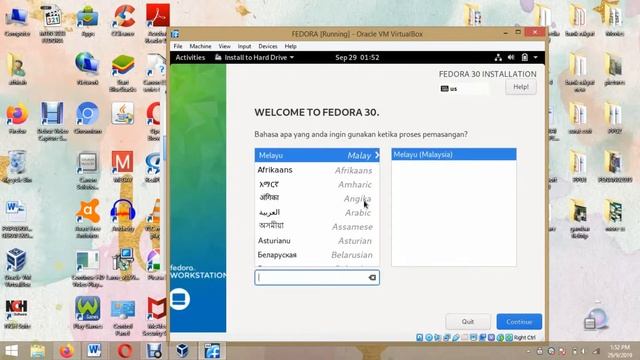Viewport: 640px width, 360px height.
Task: Select the Belarusian language row
Action: (x=317, y=255)
